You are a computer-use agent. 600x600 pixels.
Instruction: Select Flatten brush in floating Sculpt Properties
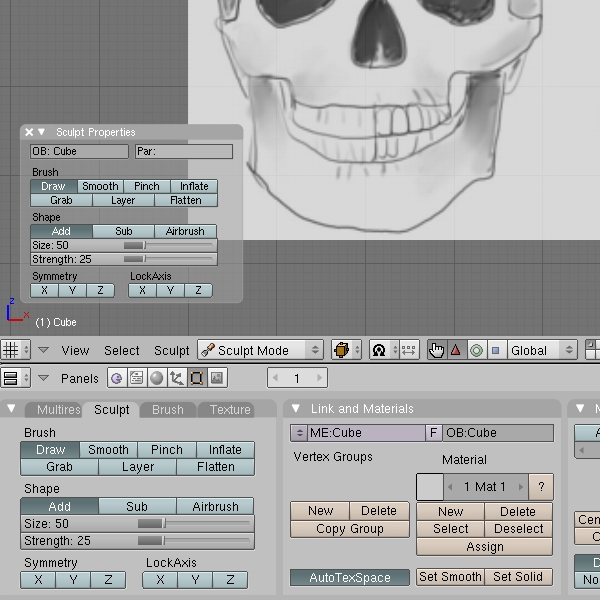click(186, 200)
